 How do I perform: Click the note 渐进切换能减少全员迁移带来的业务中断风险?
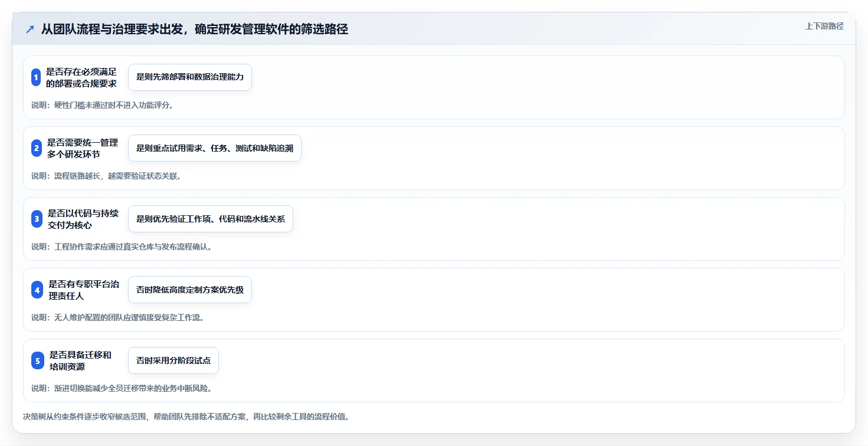pyautogui.click(x=122, y=388)
